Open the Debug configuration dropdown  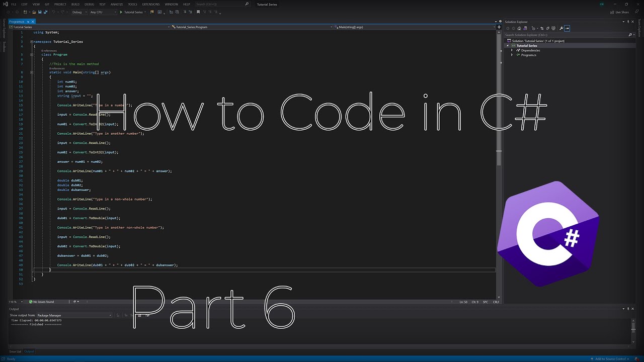79,12
